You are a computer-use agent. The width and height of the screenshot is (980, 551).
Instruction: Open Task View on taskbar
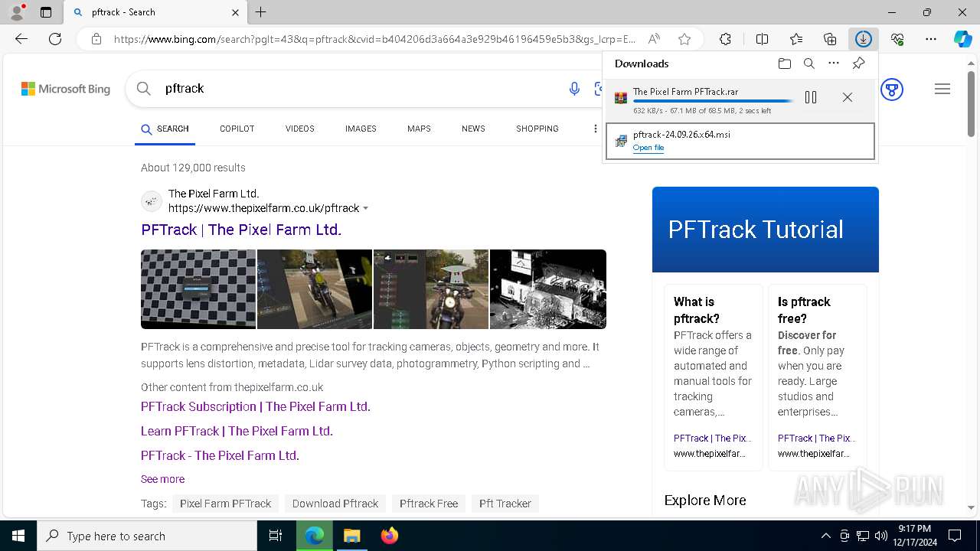(276, 536)
